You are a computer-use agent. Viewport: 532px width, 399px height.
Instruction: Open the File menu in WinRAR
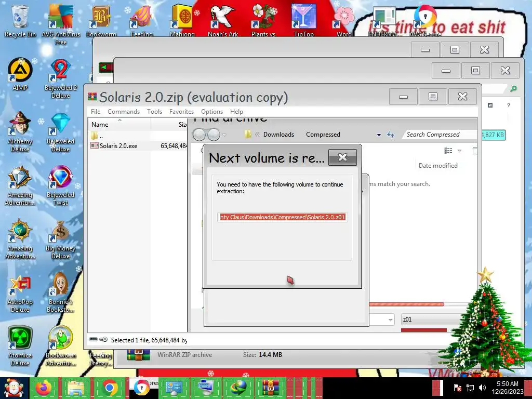(x=96, y=112)
